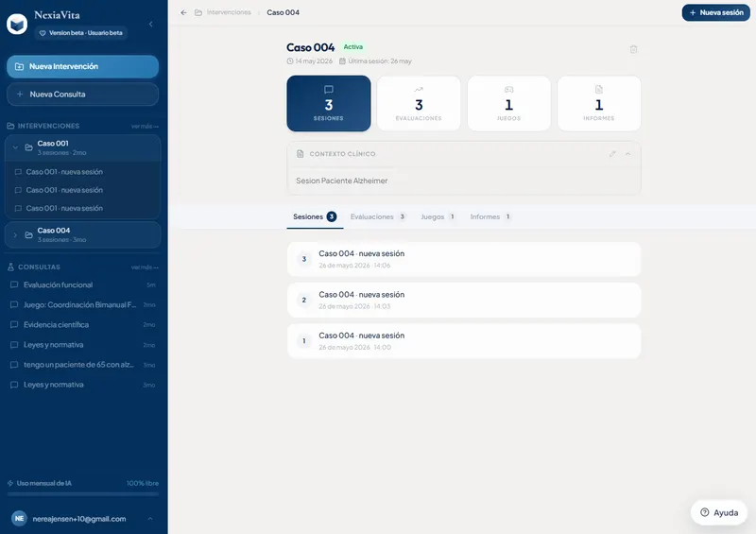
Task: Open the Informes stat card
Action: (x=599, y=103)
